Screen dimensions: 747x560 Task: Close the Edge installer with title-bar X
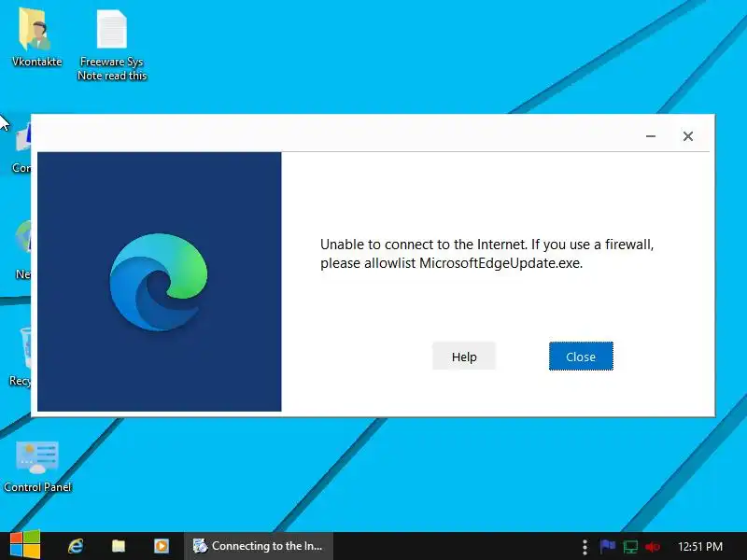(x=687, y=136)
